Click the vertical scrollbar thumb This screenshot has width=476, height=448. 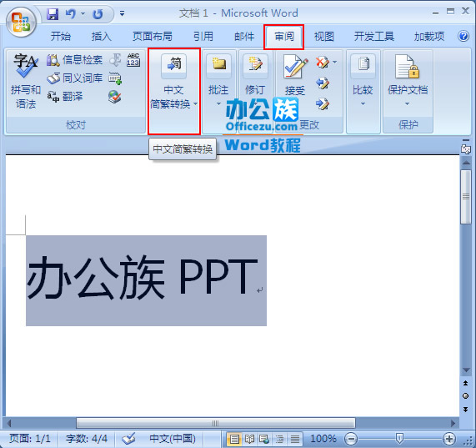pos(466,197)
